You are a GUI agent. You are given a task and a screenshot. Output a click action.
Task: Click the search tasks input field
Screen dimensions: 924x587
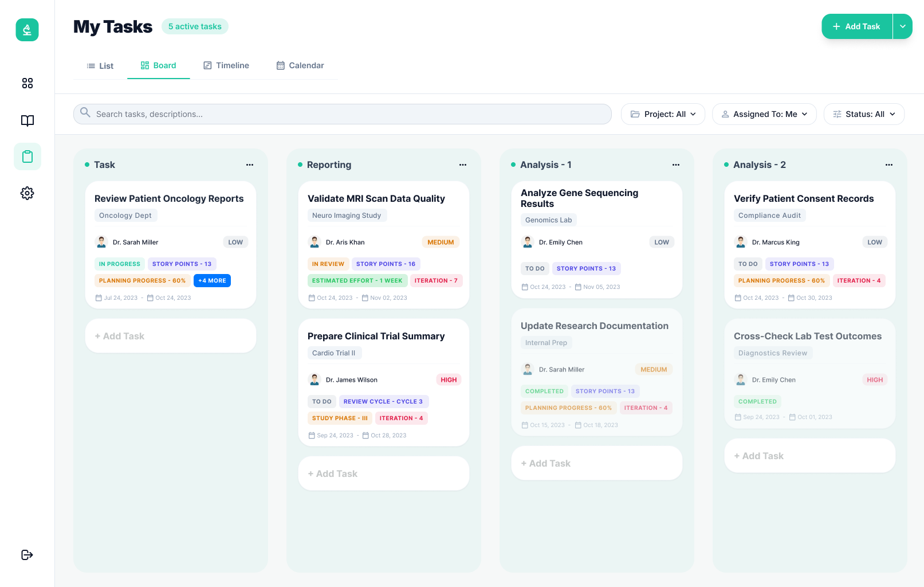[x=343, y=114]
